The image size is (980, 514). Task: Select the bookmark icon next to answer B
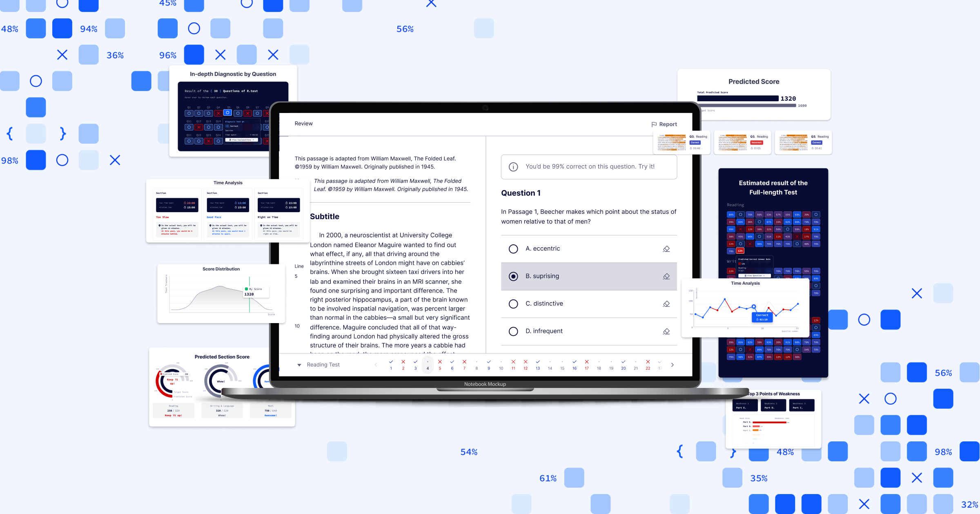pyautogui.click(x=667, y=276)
